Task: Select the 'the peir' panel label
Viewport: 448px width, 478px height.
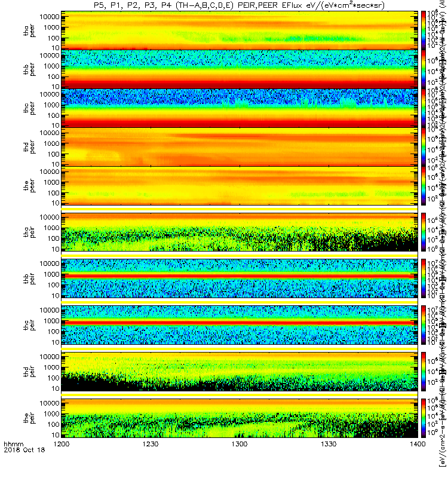Action: (x=29, y=418)
